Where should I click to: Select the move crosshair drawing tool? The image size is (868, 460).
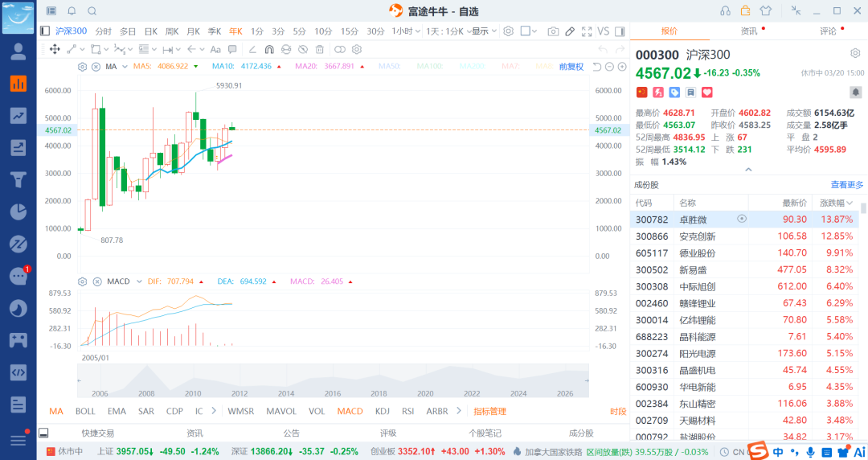click(55, 49)
